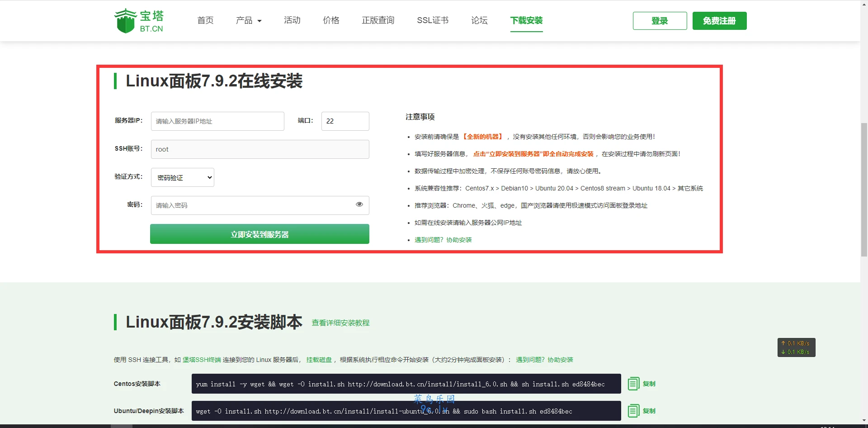
Task: Click the Linux面板7.9.2安装脚本 heading
Action: point(214,322)
